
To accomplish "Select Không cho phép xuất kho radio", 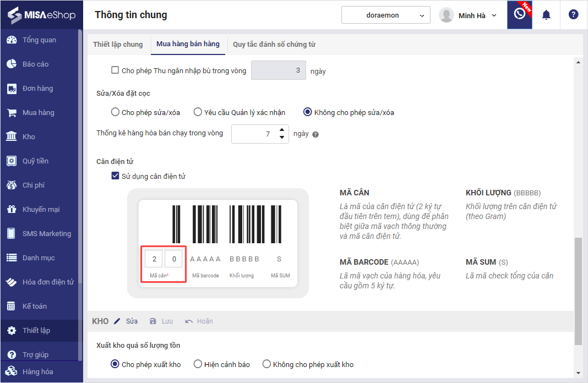I will click(x=266, y=364).
